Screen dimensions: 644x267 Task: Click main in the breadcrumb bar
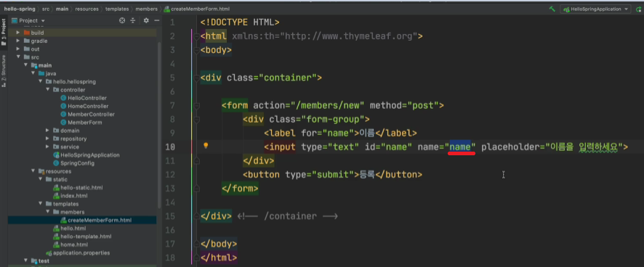coord(63,9)
